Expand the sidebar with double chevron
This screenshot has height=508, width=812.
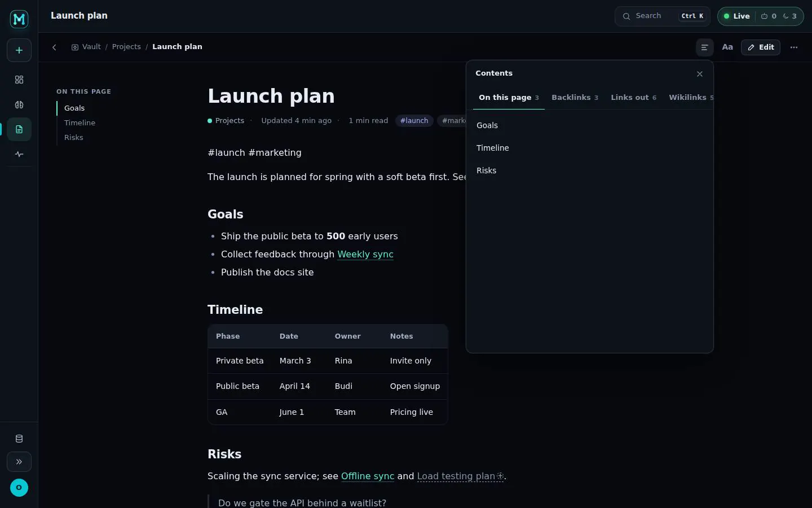[x=19, y=462]
